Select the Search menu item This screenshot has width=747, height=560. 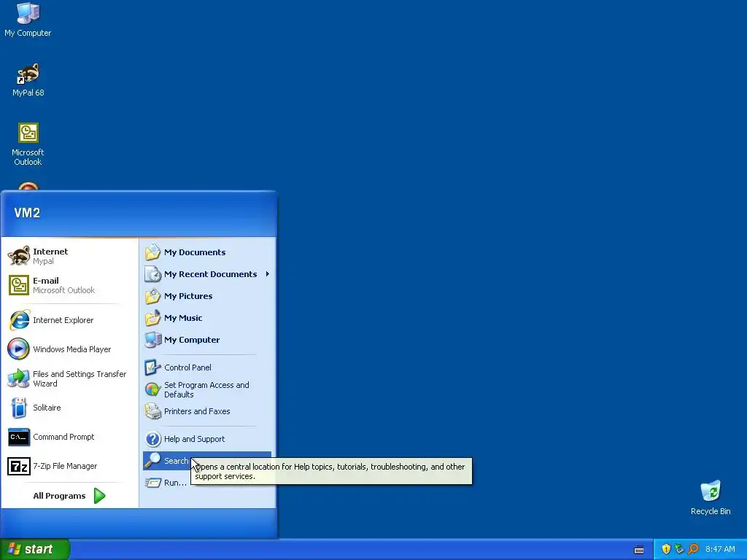pos(207,461)
